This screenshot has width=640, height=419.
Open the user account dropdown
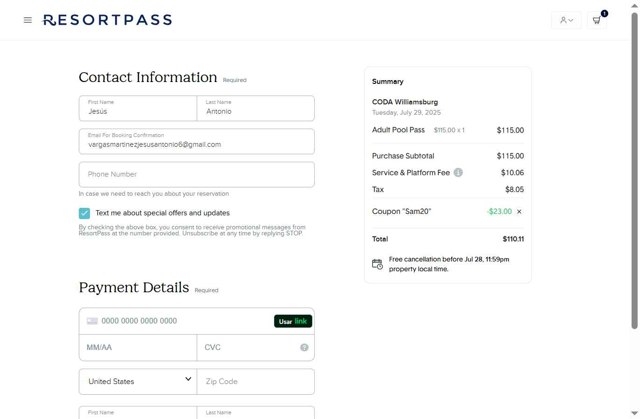567,20
